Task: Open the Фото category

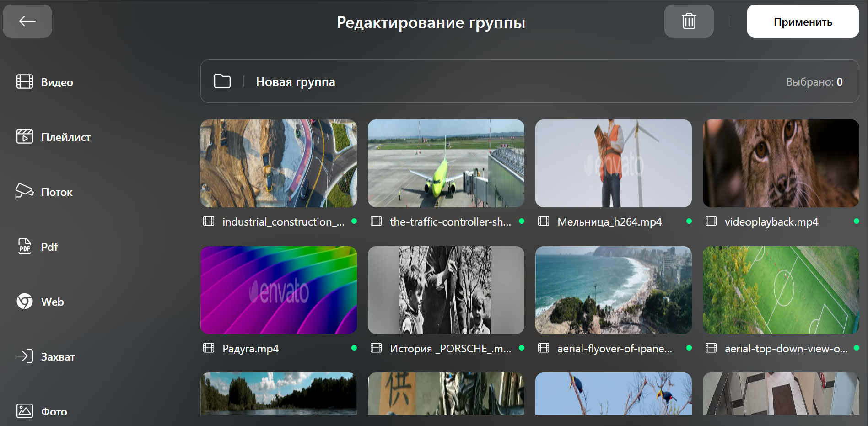Action: click(x=42, y=411)
